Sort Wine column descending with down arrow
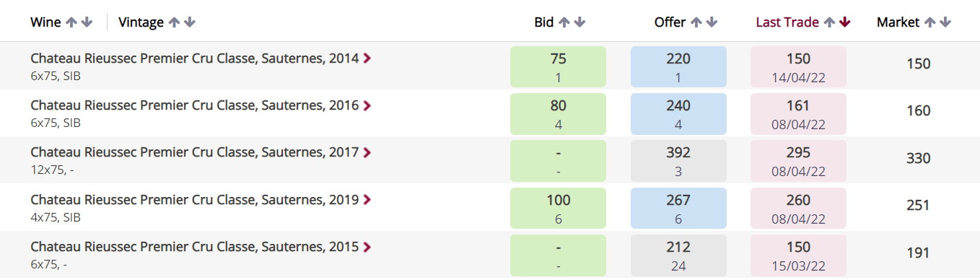This screenshot has height=280, width=980. coord(87,22)
